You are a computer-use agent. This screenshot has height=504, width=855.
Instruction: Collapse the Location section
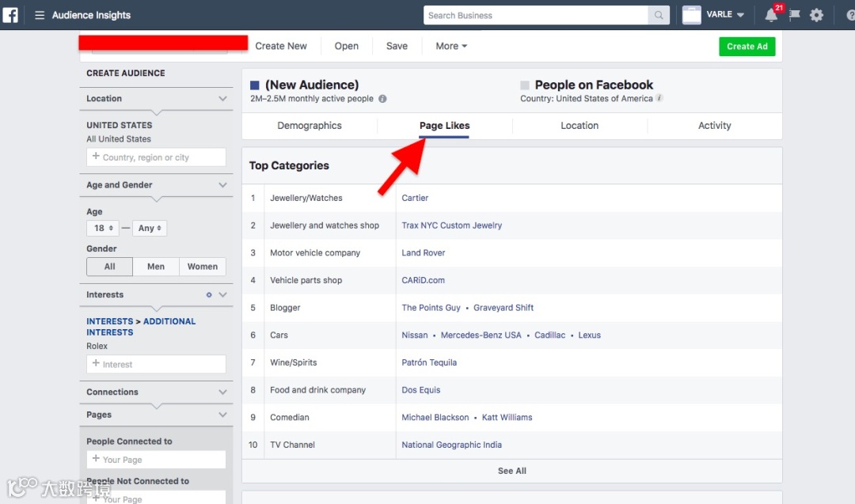222,99
